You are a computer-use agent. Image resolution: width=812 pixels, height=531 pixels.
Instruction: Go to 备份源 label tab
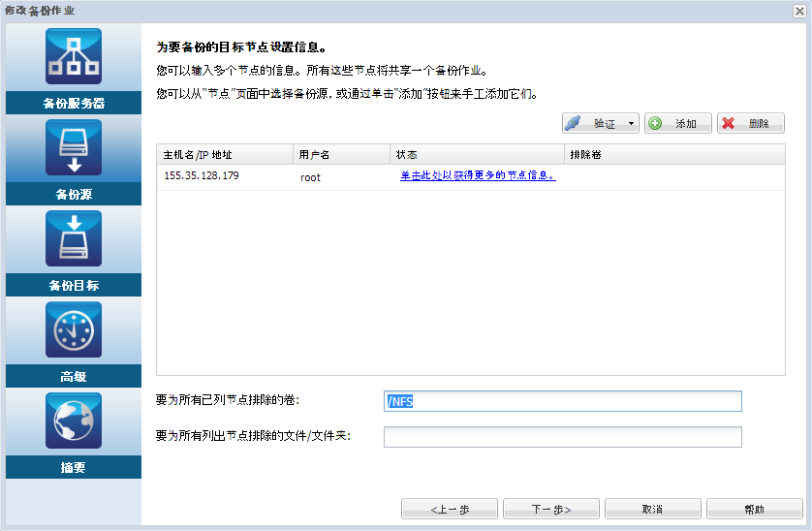point(74,194)
